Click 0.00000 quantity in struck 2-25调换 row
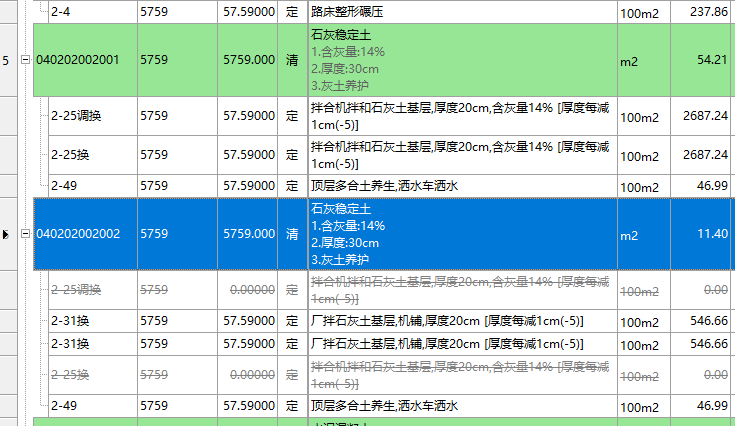Screen dimensions: 735x426 tap(252, 290)
